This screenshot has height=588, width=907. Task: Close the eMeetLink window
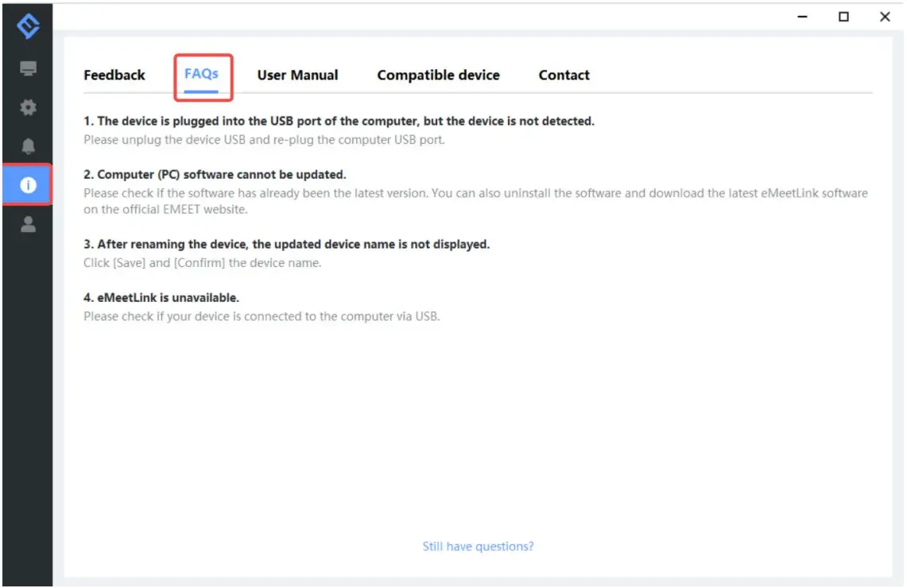coord(885,17)
